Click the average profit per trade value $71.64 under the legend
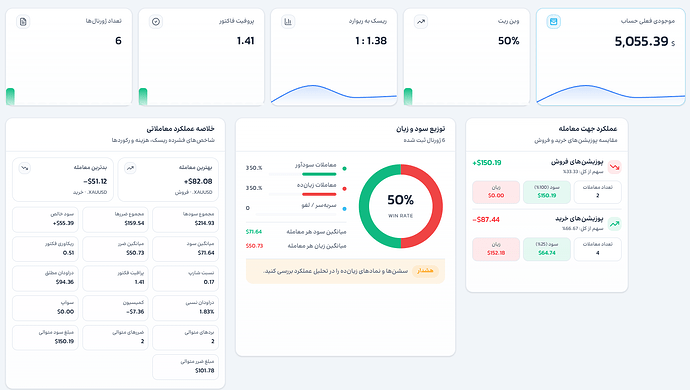Screen dimensions: 690x390 coord(254,232)
